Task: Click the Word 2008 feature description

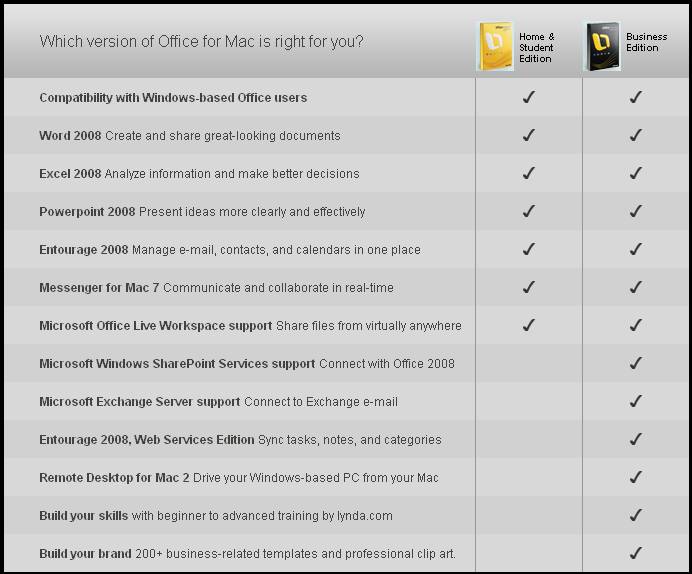Action: click(x=223, y=136)
